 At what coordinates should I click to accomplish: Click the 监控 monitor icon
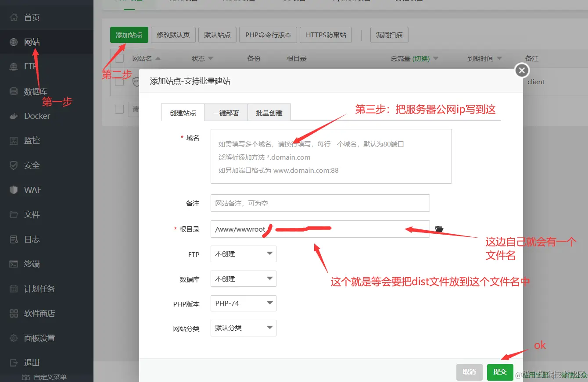(14, 141)
